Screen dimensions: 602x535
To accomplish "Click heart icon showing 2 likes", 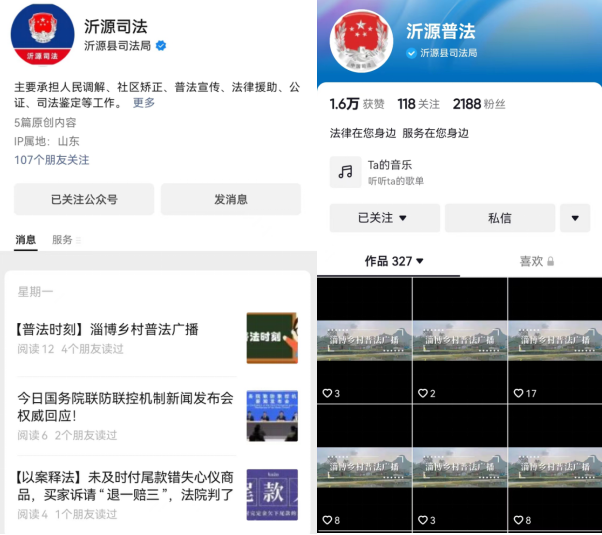I will pyautogui.click(x=423, y=393).
